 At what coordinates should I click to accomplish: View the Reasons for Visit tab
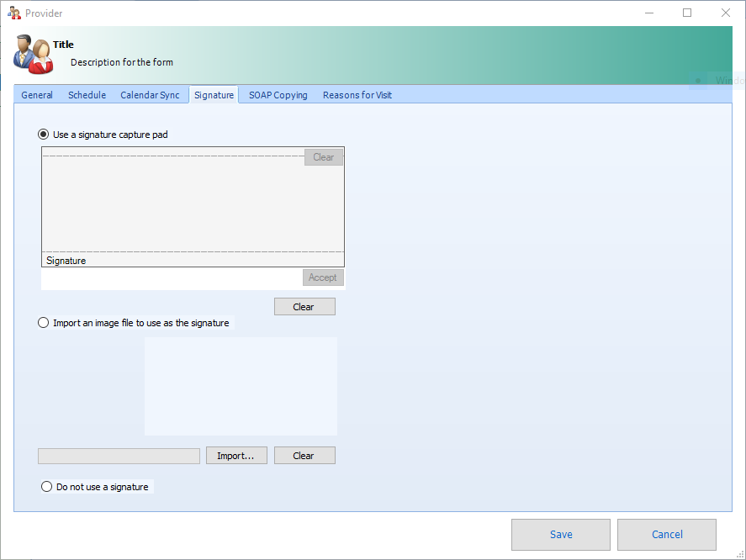pos(357,95)
